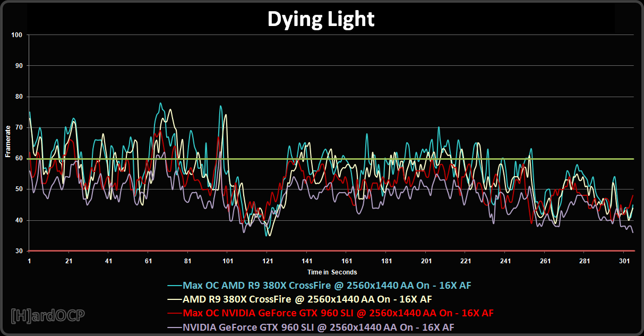This screenshot has width=644, height=336.
Task: Select the Max OC NVIDIA GeForce GTX 960 SLI legend entry
Action: tap(330, 313)
